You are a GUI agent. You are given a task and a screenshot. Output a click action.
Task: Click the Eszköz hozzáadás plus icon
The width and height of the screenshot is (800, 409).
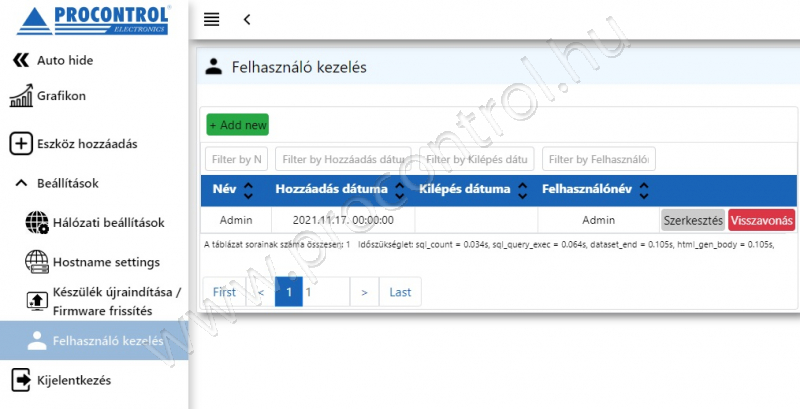pos(20,143)
